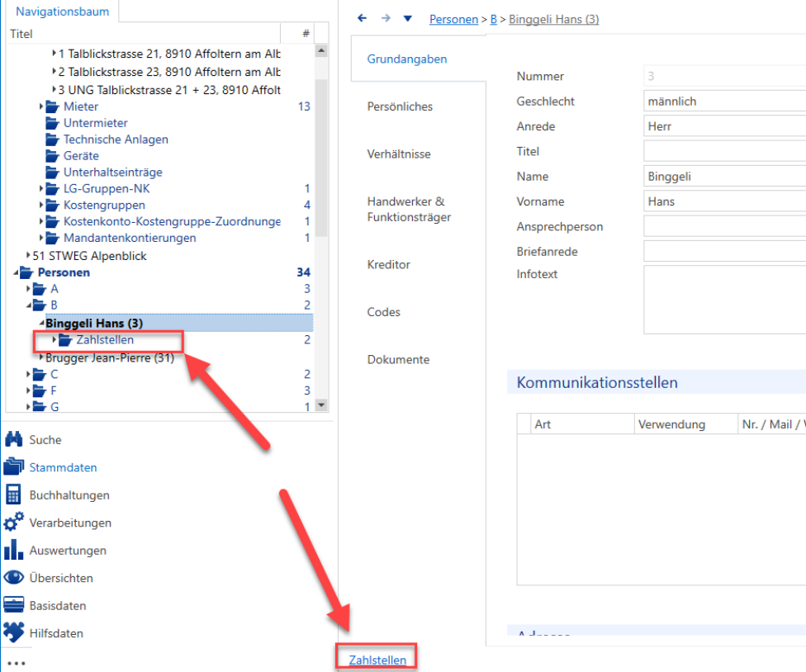Click the tree scrollbar up arrow
This screenshot has width=806, height=672.
click(x=321, y=50)
